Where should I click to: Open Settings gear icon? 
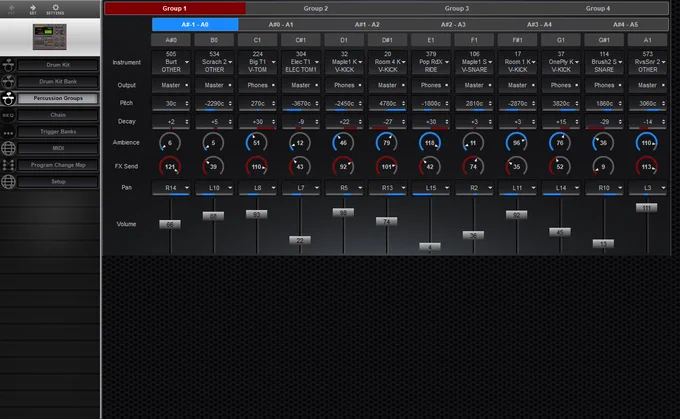pyautogui.click(x=55, y=9)
